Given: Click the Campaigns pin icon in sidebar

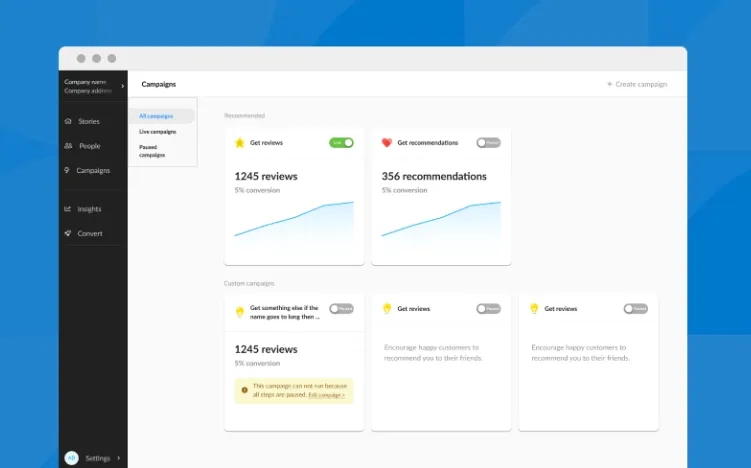Looking at the screenshot, I should [67, 170].
